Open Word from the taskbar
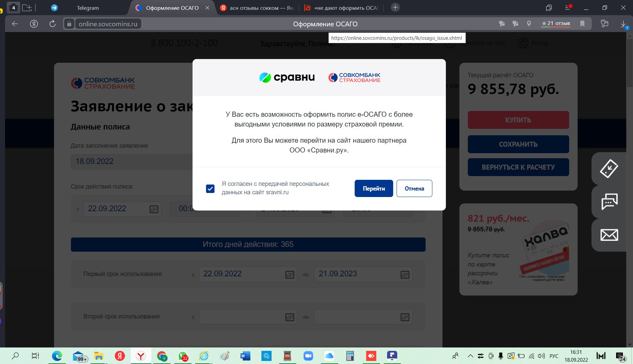 click(245, 356)
